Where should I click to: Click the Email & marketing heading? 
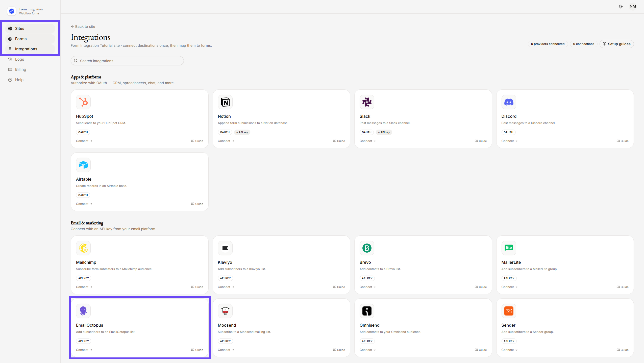click(x=87, y=223)
